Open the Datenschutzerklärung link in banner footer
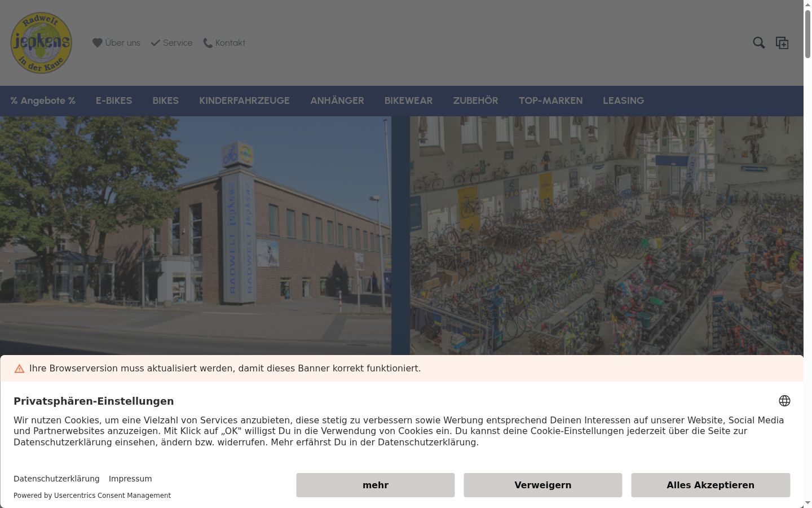This screenshot has width=812, height=508. [x=56, y=479]
